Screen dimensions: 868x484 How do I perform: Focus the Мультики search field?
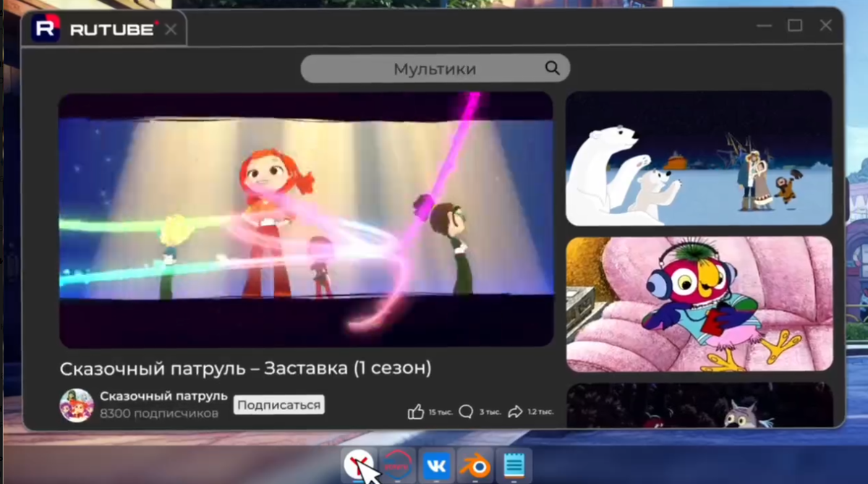435,69
